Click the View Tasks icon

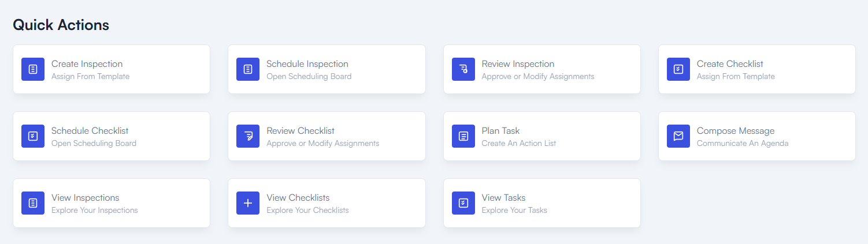click(463, 203)
